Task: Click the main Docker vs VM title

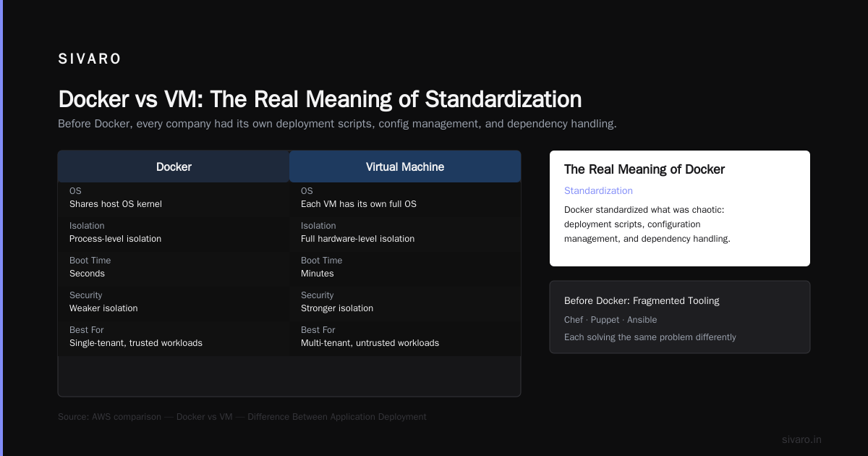Action: 320,99
